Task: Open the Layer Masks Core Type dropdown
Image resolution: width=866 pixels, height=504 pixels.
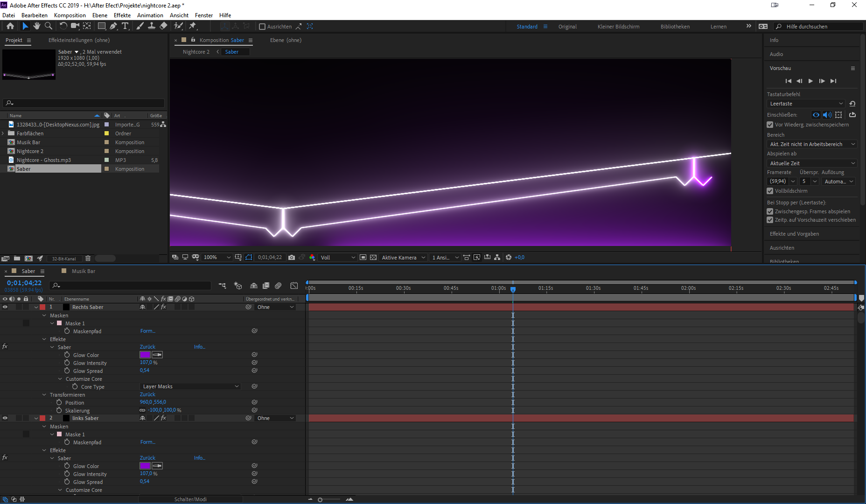Action: [190, 386]
